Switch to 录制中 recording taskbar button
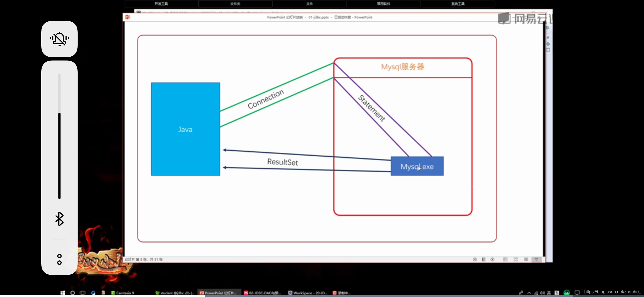The width and height of the screenshot is (644, 297). click(341, 293)
